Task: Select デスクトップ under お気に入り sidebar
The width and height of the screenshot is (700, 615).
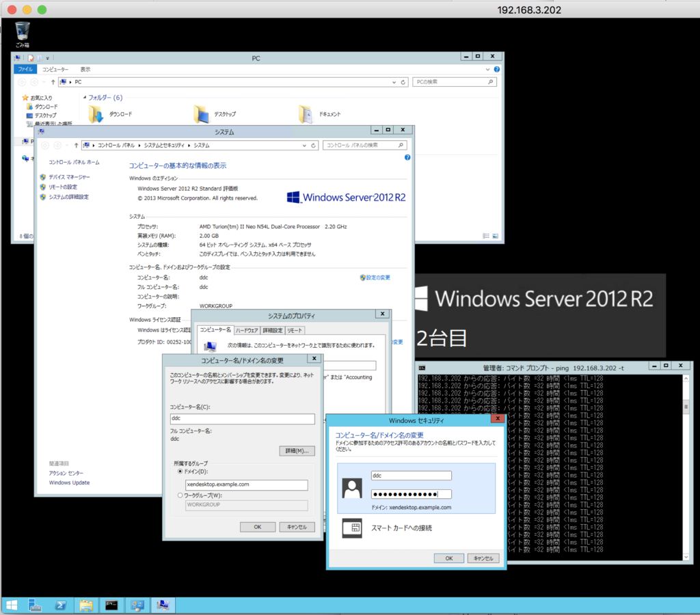Action: 46,115
